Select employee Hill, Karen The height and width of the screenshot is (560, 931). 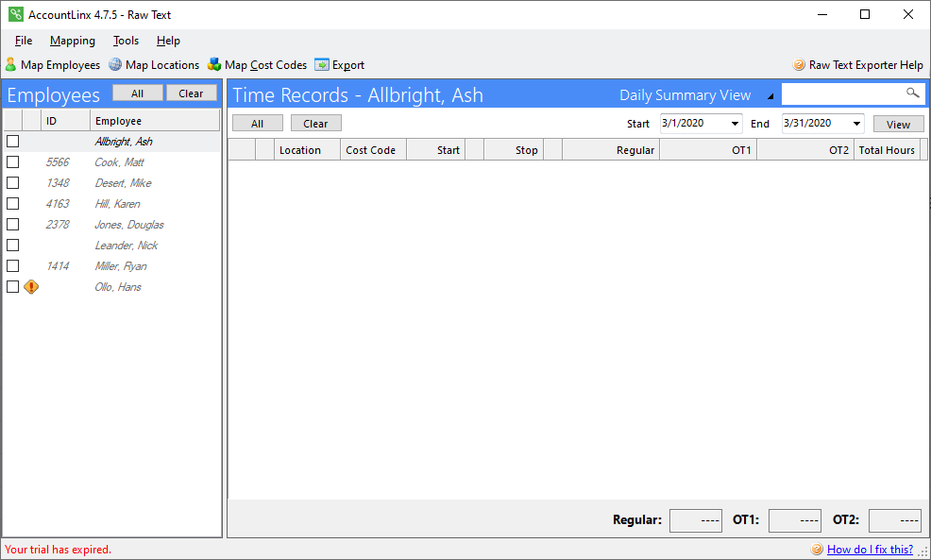click(118, 204)
